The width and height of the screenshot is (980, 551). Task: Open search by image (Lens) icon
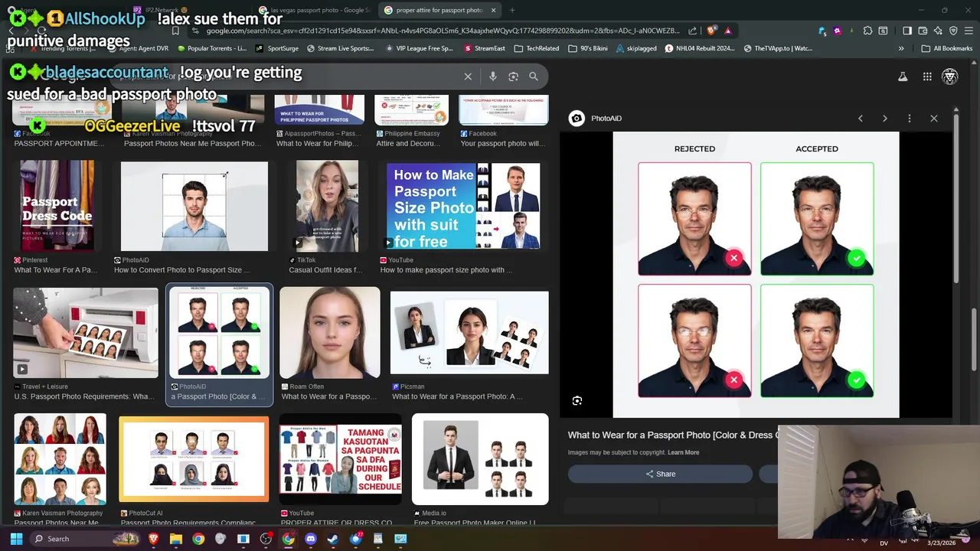[x=513, y=77]
